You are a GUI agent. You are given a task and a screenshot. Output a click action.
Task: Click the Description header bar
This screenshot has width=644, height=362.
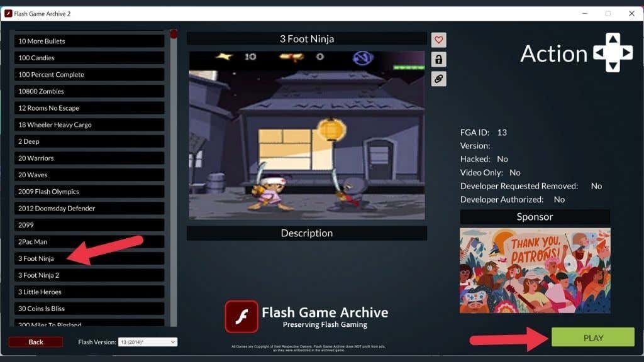tap(306, 233)
